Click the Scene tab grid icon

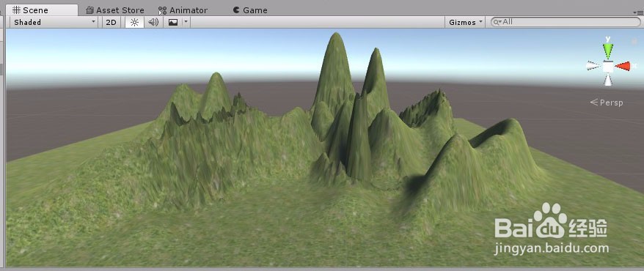[x=16, y=10]
